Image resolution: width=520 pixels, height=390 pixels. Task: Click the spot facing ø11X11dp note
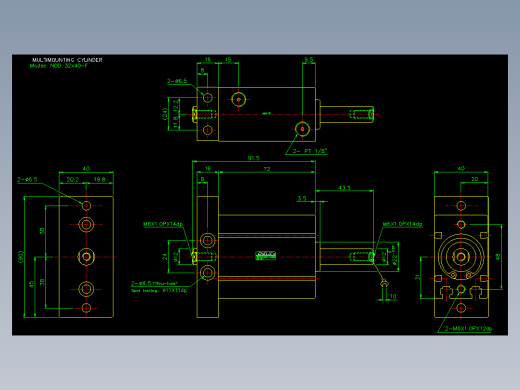159,291
